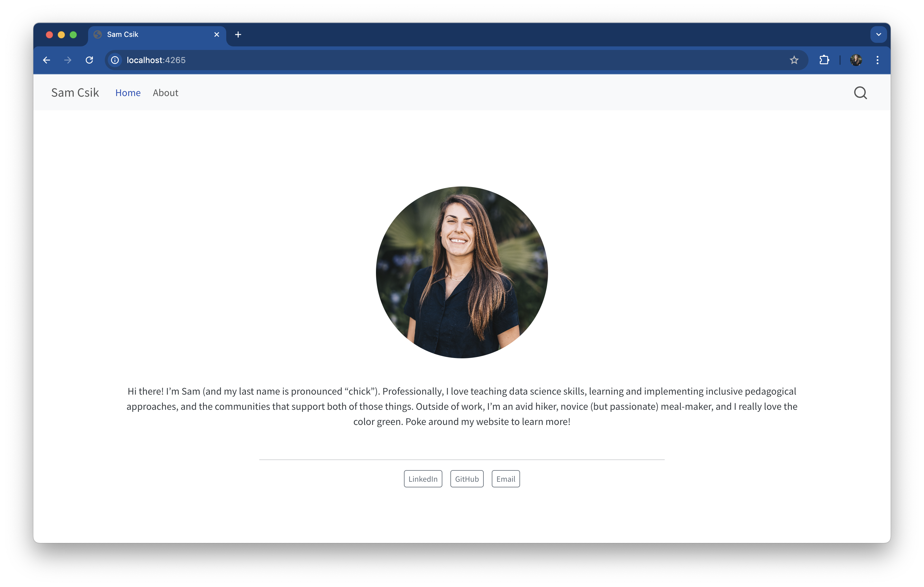Click the GitHub button
Viewport: 924px width, 587px height.
point(466,479)
